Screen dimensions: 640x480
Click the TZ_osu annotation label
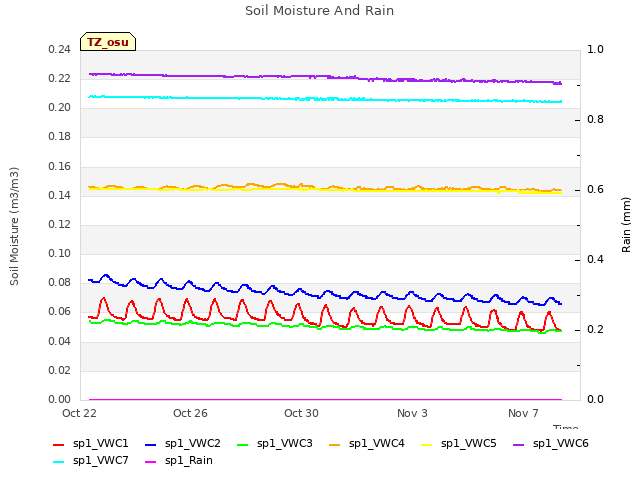point(108,42)
